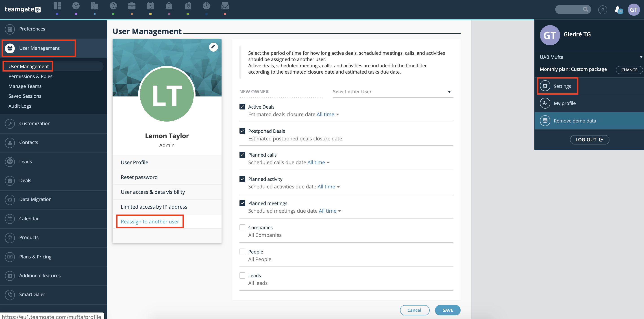644x319 pixels.
Task: Click the search magnifier icon
Action: tap(585, 9)
